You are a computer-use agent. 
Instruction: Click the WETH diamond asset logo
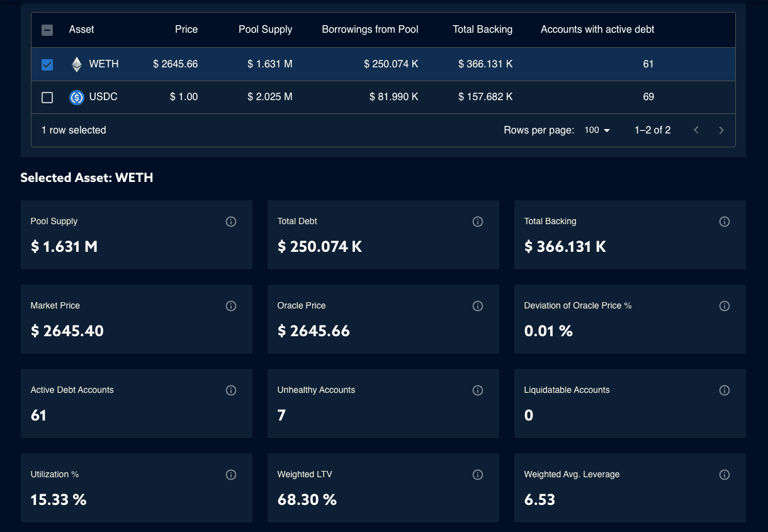click(x=77, y=64)
